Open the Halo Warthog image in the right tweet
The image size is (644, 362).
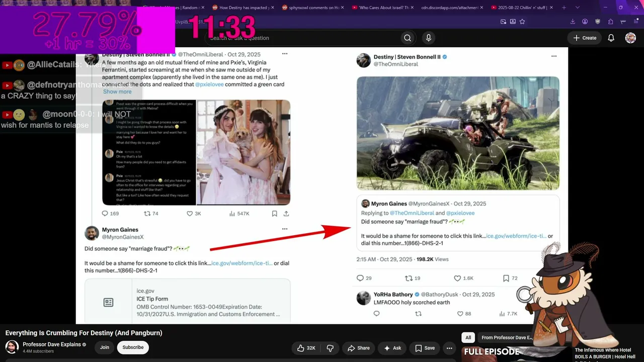coord(458,133)
